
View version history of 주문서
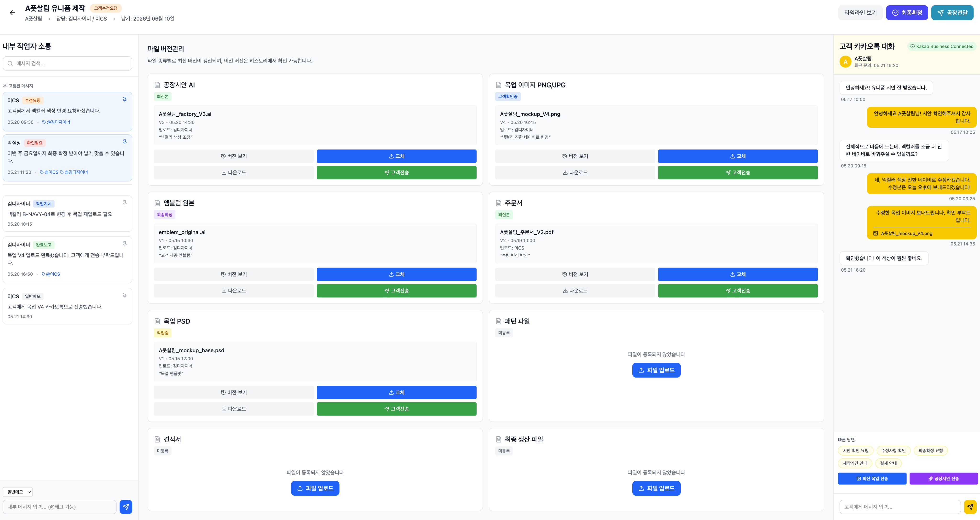575,274
